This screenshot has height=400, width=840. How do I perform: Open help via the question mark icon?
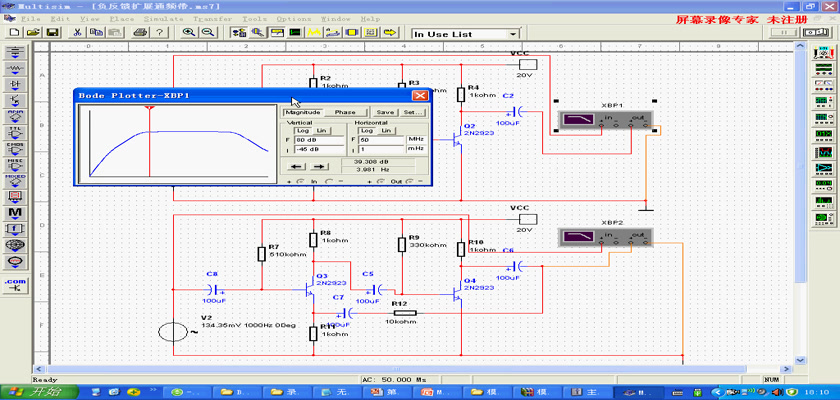coord(159,32)
